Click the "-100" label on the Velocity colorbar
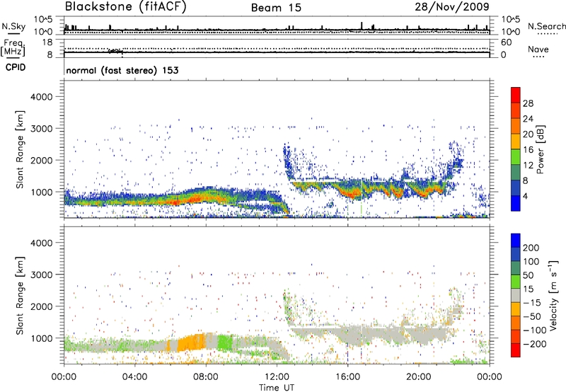The image size is (566, 392). (534, 330)
